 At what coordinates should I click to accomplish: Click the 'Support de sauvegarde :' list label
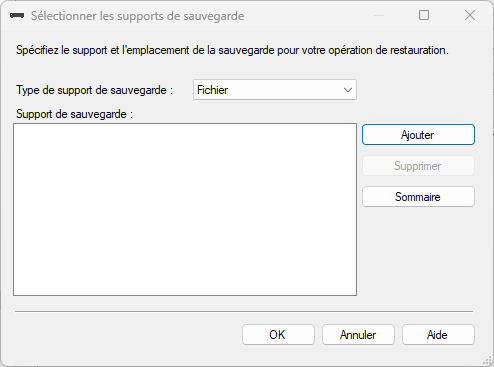click(x=75, y=114)
